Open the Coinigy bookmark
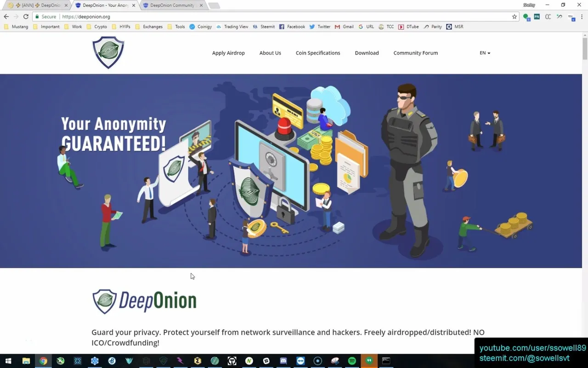588x368 pixels. point(200,27)
